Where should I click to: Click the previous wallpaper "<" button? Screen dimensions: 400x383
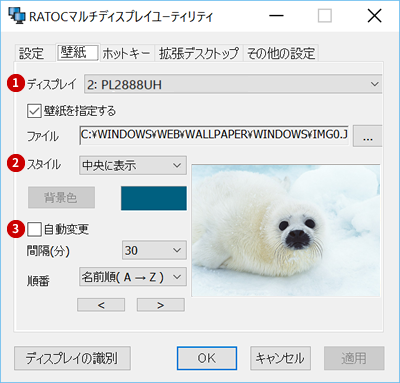click(101, 305)
